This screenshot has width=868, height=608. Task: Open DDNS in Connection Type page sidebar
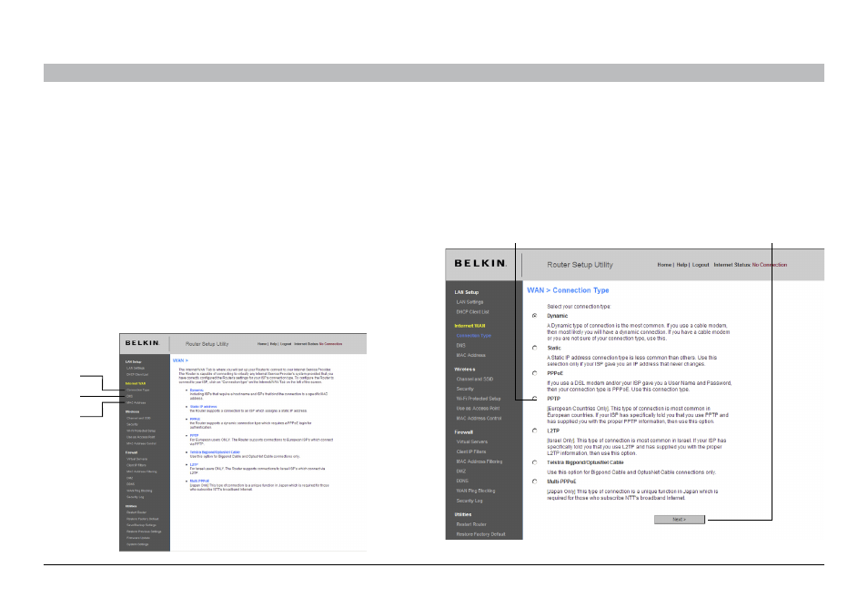pos(462,481)
